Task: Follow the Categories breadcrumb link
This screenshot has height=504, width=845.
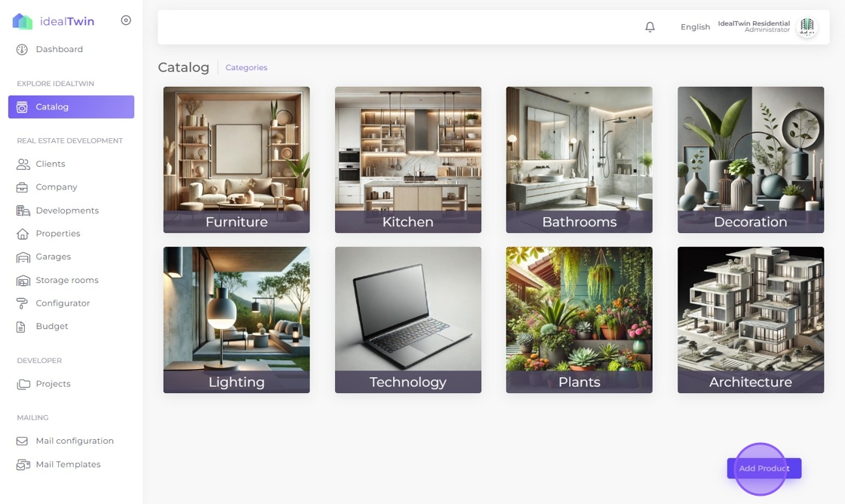Action: [246, 67]
